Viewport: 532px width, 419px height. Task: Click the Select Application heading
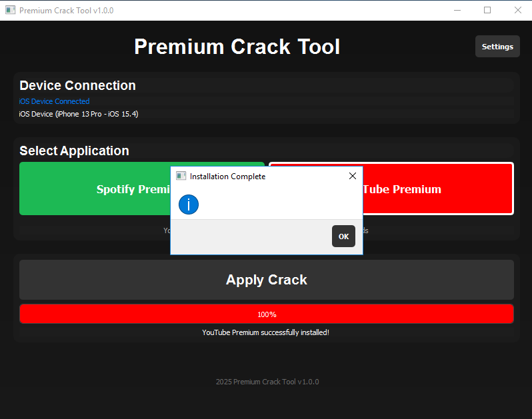pos(74,151)
